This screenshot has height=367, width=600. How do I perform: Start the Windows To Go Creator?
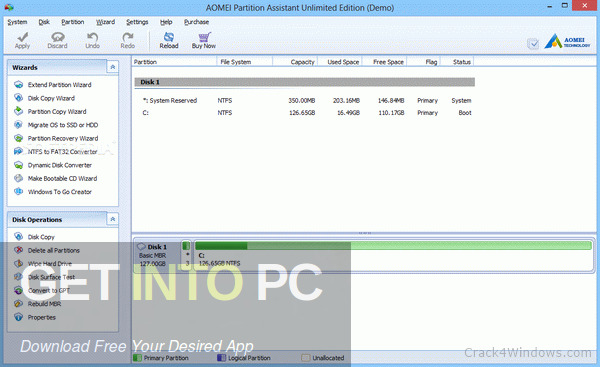[x=60, y=192]
